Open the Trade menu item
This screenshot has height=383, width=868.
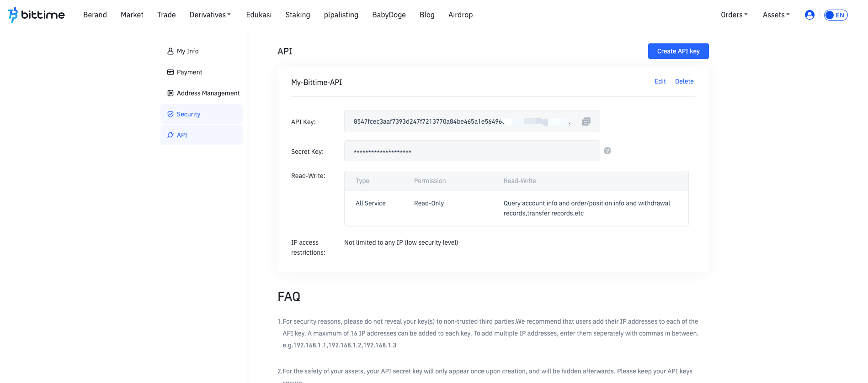tap(166, 15)
